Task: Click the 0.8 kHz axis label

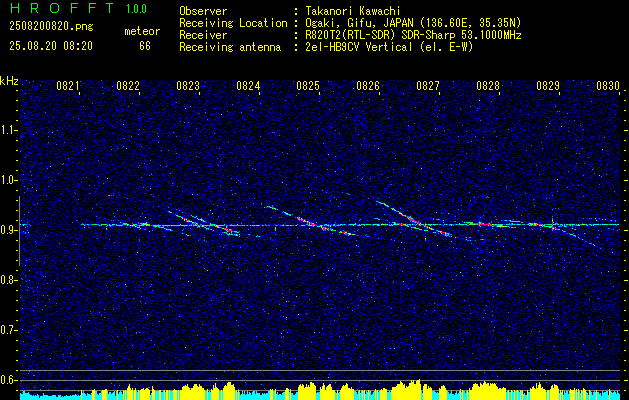Action: pos(9,280)
